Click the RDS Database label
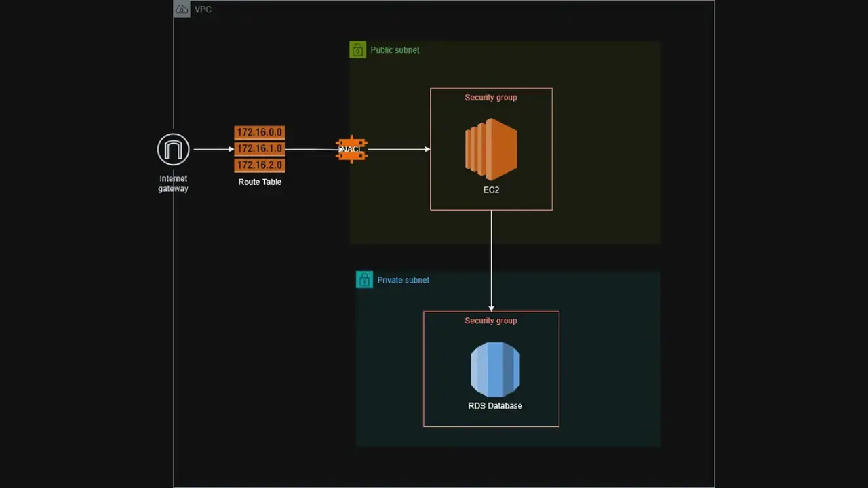This screenshot has width=868, height=488. pos(495,406)
